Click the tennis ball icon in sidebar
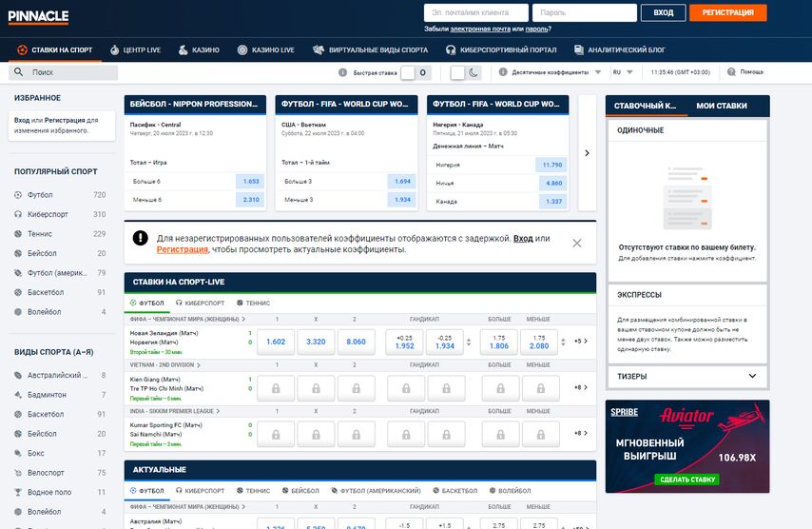The height and width of the screenshot is (529, 812). [x=18, y=234]
